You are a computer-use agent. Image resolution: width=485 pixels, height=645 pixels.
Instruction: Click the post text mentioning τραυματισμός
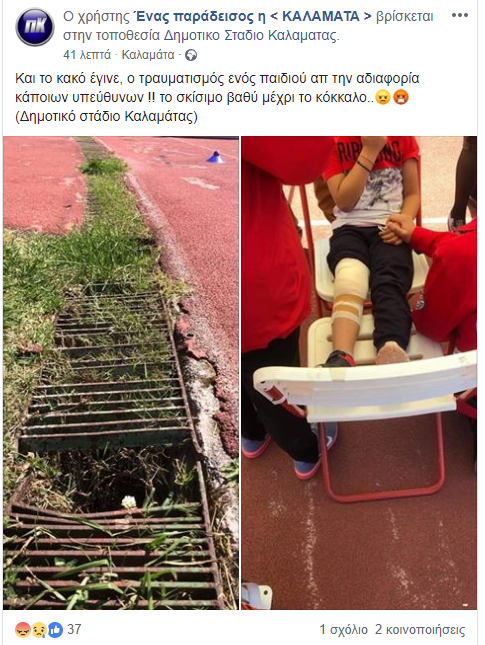[217, 97]
